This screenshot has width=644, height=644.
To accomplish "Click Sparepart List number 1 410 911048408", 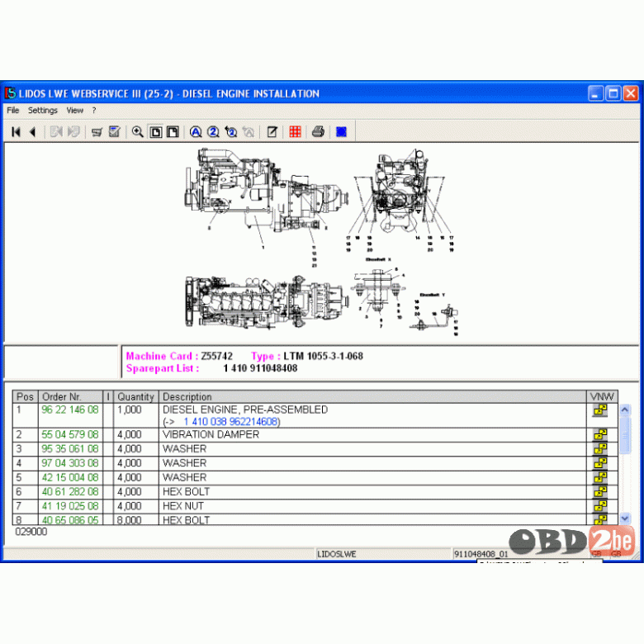I will point(260,368).
